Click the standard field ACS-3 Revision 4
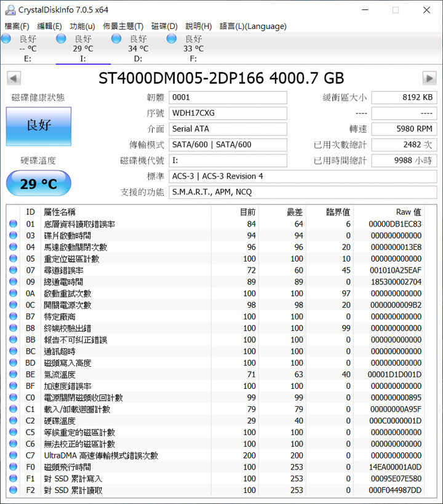The image size is (443, 504). (303, 176)
